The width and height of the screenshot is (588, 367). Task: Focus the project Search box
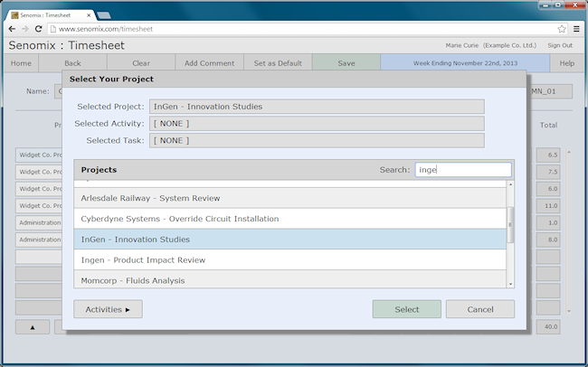pyautogui.click(x=463, y=169)
